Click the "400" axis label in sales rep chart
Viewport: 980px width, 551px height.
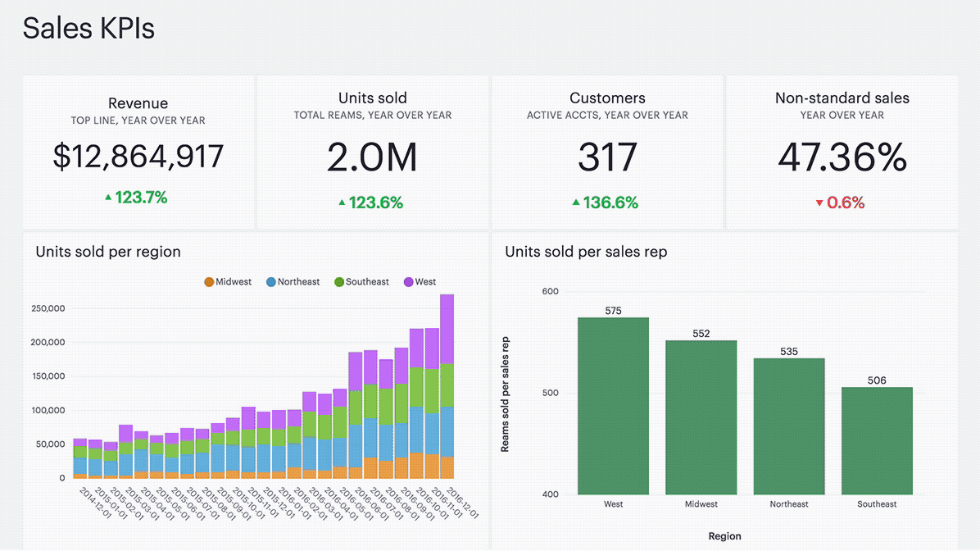551,494
